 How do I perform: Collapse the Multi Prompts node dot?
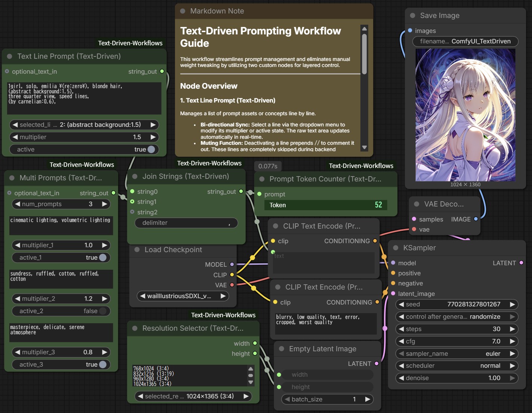(x=12, y=178)
